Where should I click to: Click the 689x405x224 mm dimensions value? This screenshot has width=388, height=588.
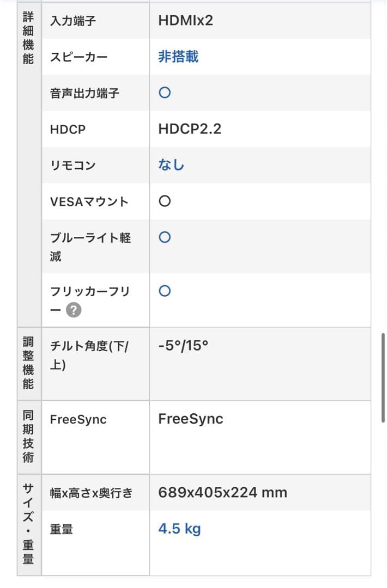click(x=222, y=492)
